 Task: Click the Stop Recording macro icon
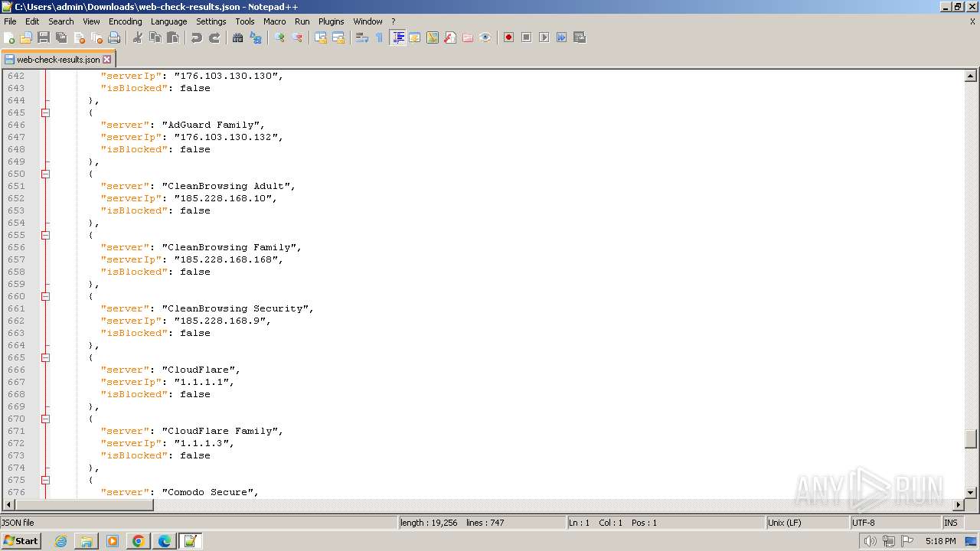coord(526,37)
